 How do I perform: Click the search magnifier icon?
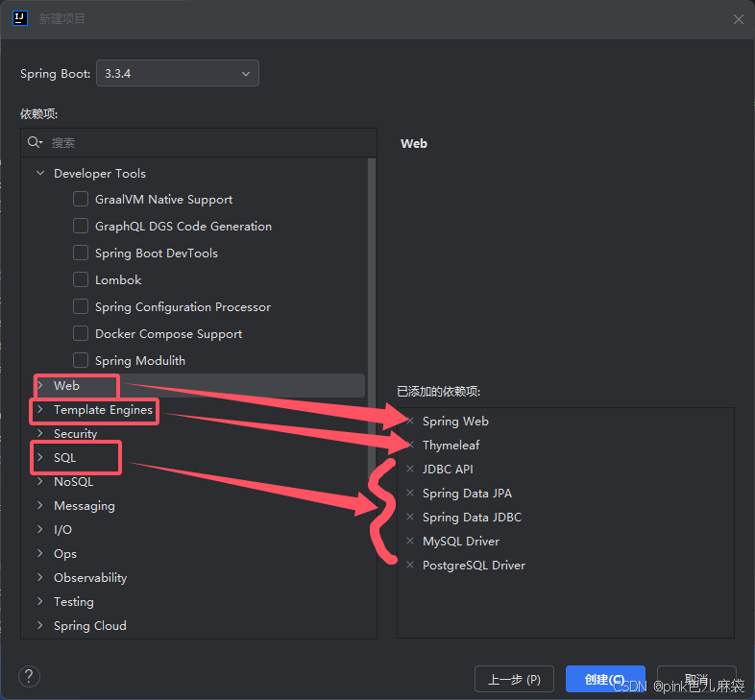(35, 142)
